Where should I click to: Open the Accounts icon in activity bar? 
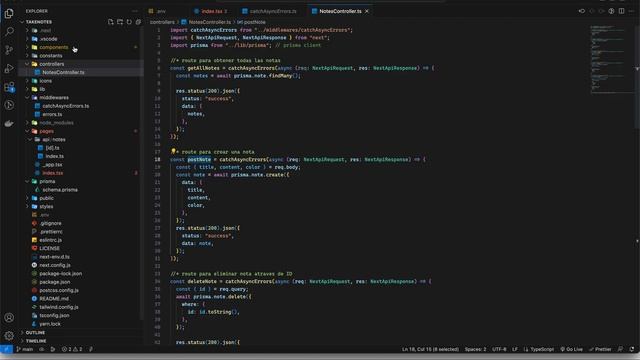pos(9,317)
